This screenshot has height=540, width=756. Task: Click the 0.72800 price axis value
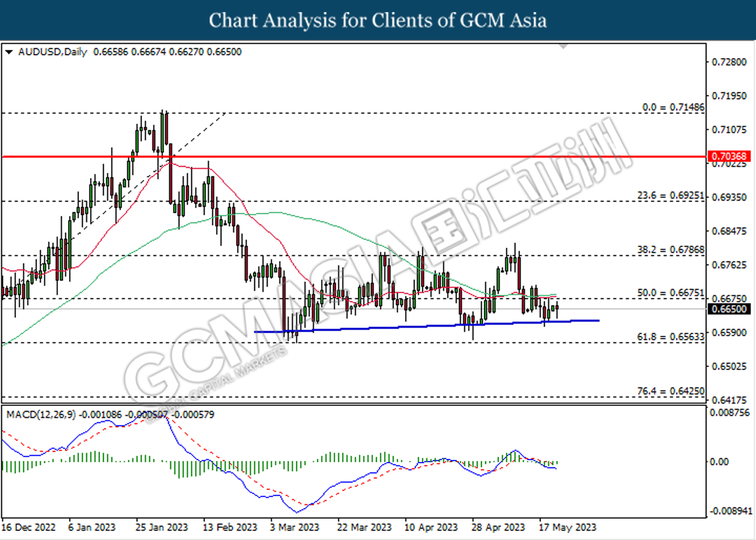tap(729, 62)
